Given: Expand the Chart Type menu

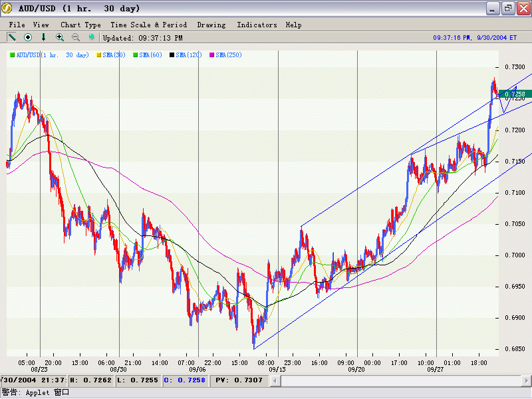Looking at the screenshot, I should pos(80,25).
